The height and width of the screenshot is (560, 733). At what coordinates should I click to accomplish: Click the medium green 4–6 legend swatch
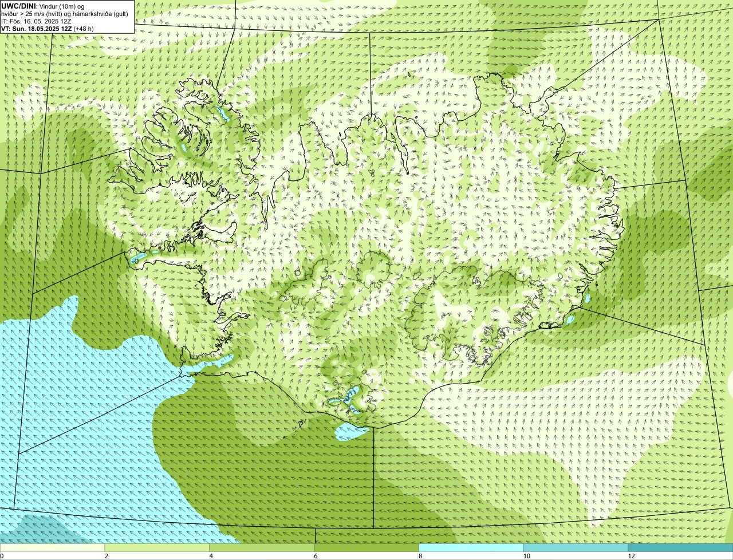(x=262, y=548)
